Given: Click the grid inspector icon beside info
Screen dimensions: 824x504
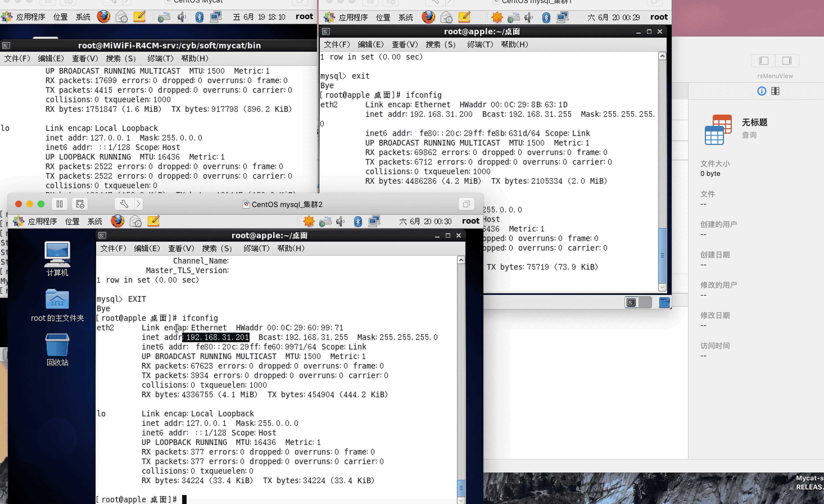Looking at the screenshot, I should point(775,91).
